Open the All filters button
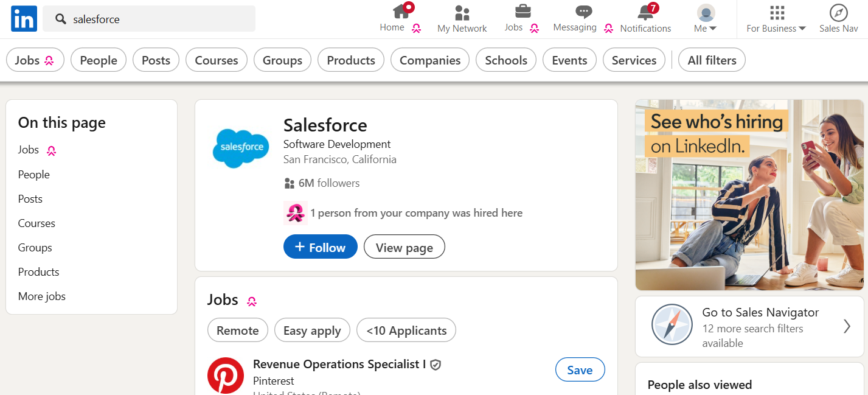The image size is (868, 395). [x=712, y=60]
